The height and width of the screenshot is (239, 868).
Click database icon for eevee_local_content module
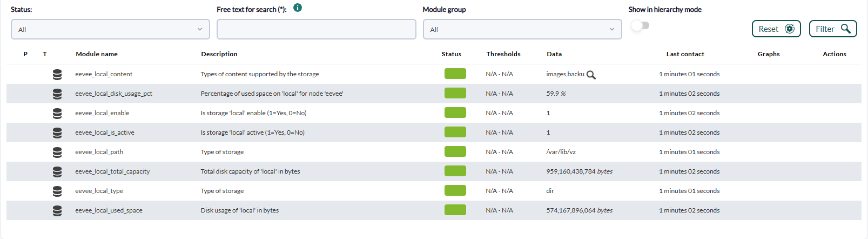(x=57, y=75)
